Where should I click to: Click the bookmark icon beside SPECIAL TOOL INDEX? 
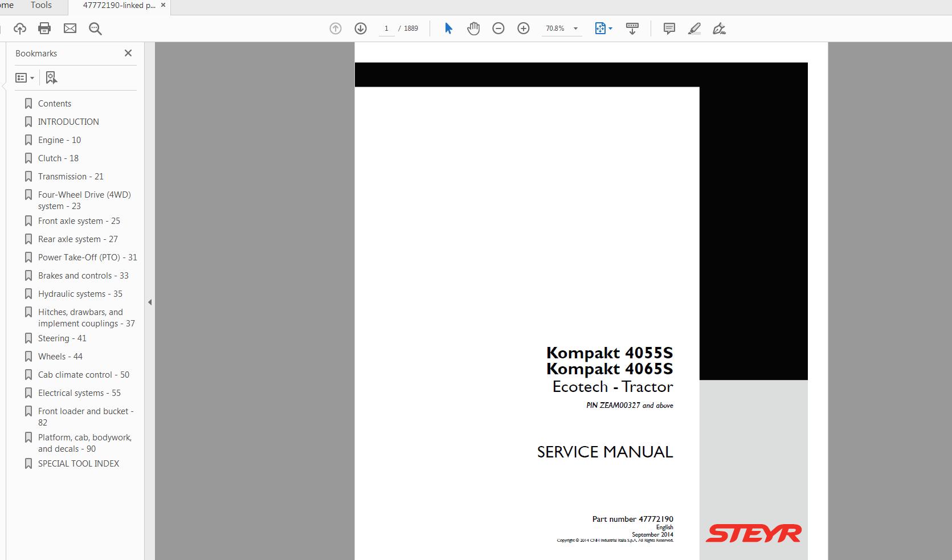28,464
